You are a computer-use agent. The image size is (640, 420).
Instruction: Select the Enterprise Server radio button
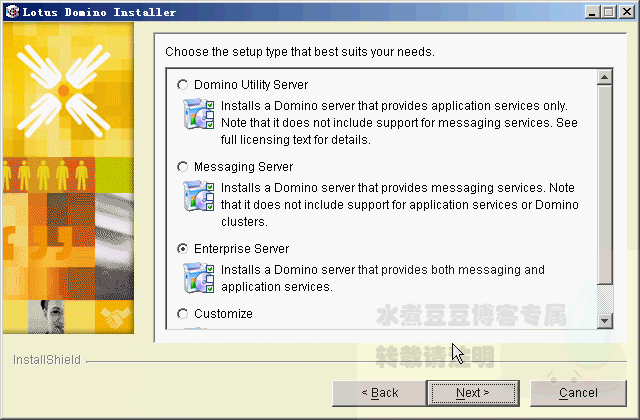[182, 249]
